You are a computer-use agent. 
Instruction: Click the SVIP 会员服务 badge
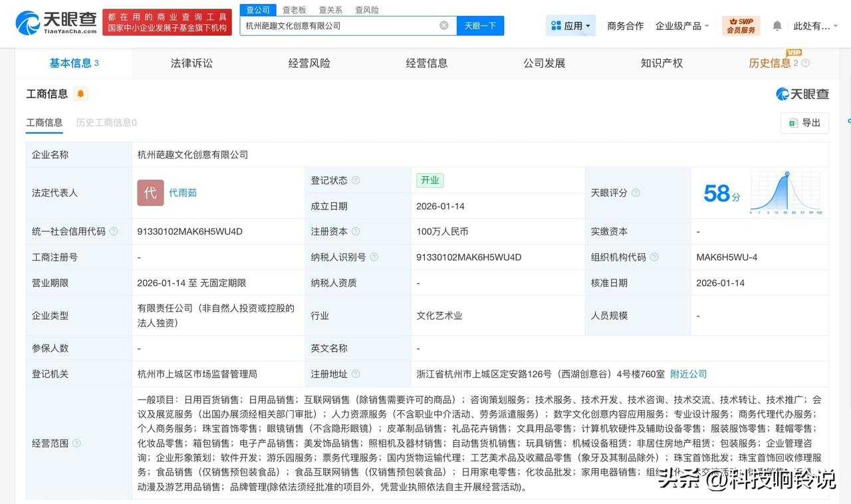tap(741, 25)
